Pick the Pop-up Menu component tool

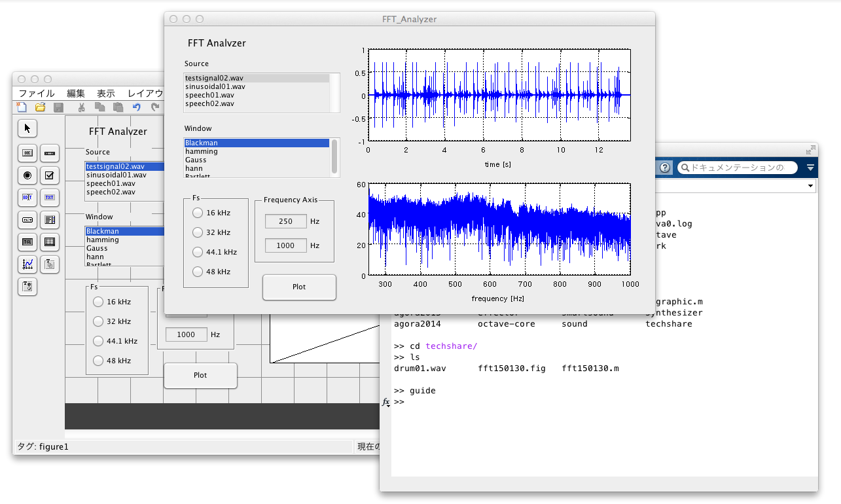coord(27,219)
